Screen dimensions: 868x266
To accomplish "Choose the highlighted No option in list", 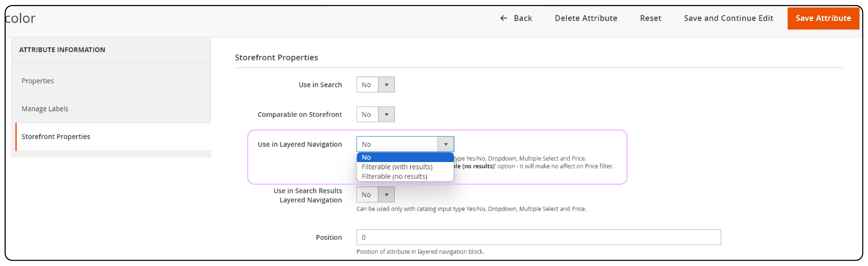I will [x=405, y=157].
